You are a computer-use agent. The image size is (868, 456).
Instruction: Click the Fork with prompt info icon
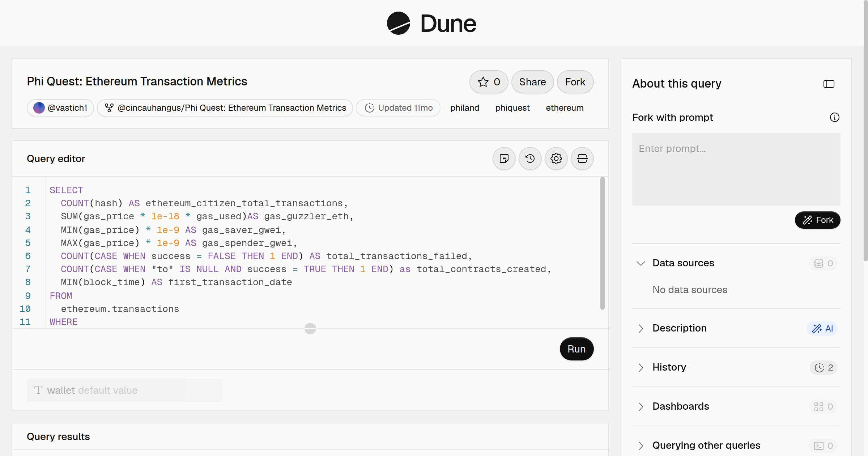tap(835, 117)
